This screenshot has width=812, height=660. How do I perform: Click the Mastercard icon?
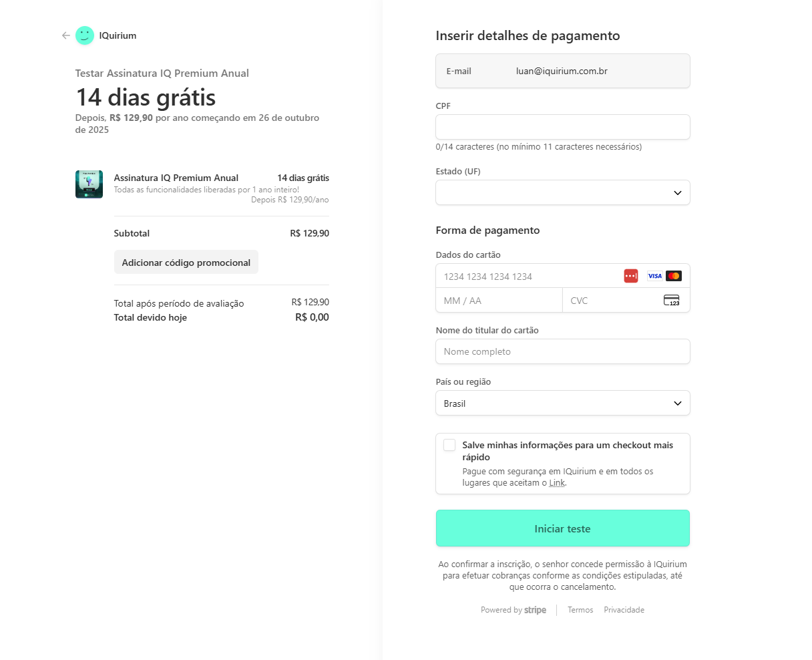pos(674,276)
